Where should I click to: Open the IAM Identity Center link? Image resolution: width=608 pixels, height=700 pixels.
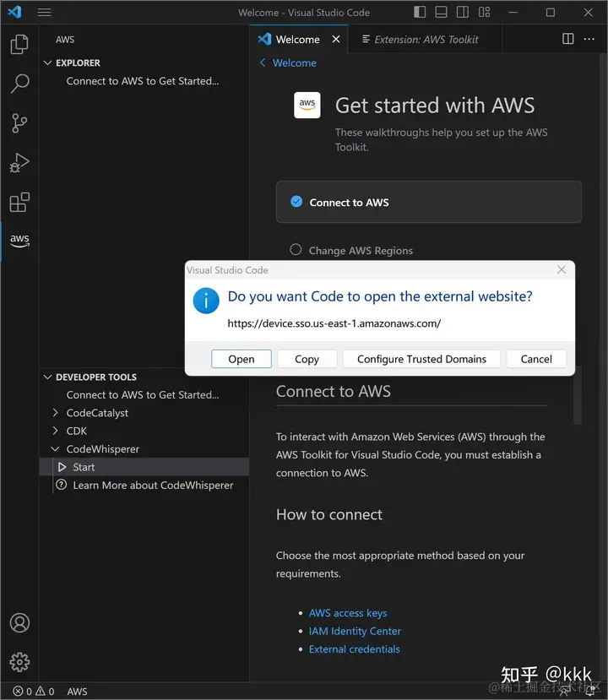coord(355,631)
